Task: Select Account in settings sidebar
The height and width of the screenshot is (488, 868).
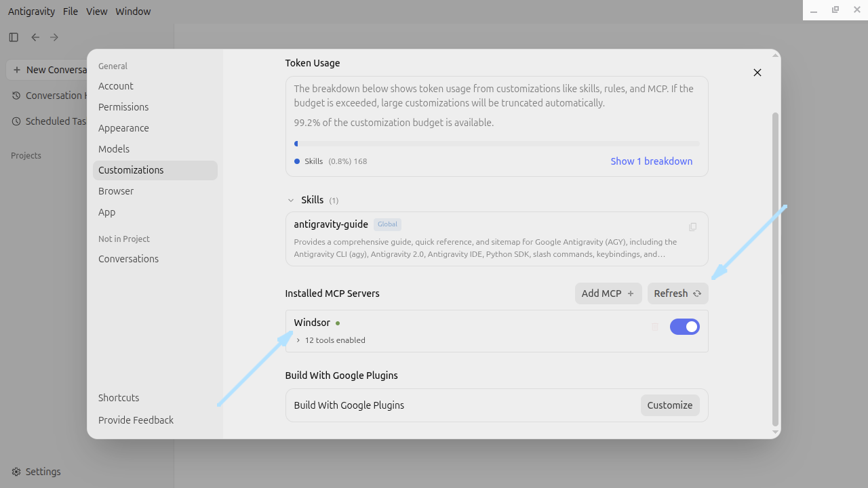Action: (155, 86)
